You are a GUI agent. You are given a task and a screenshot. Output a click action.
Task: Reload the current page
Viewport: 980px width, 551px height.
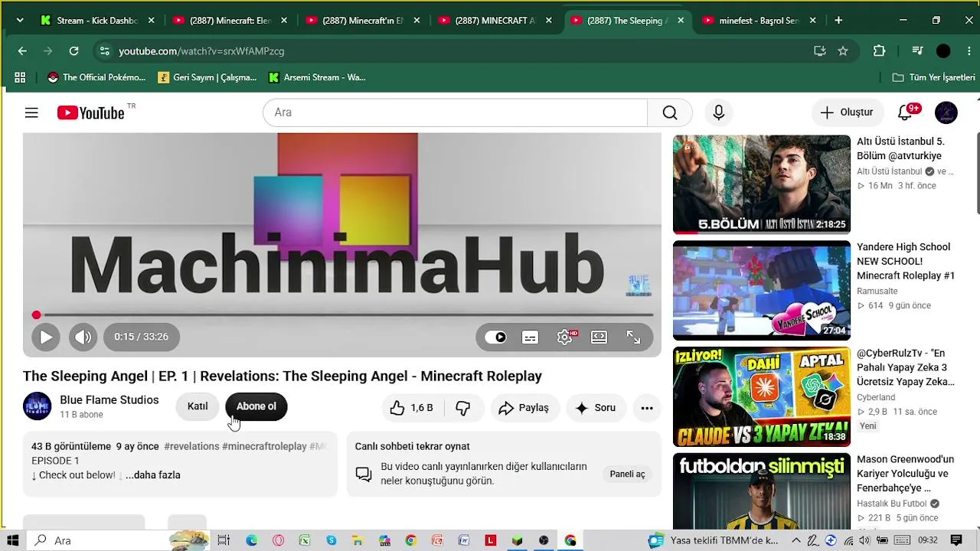click(73, 51)
